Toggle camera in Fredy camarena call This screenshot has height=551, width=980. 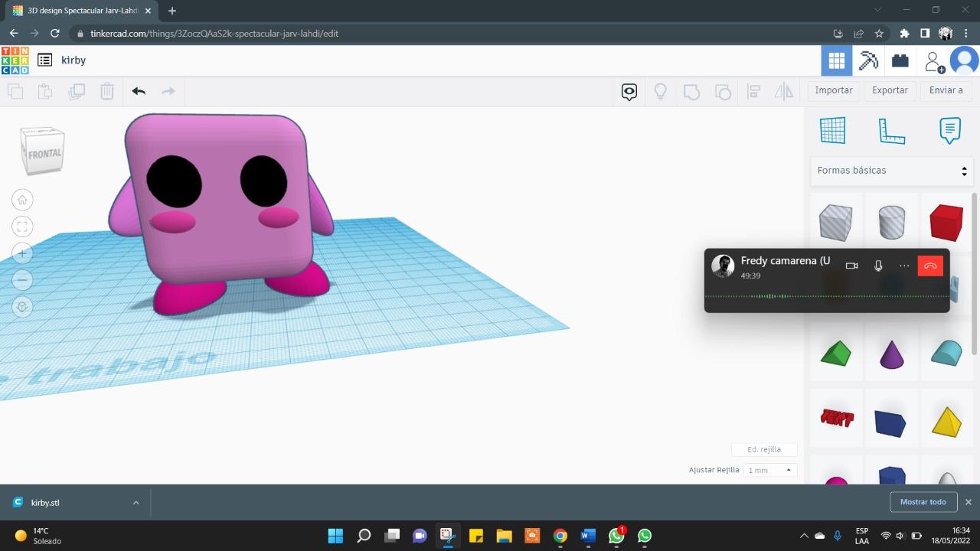coord(851,266)
